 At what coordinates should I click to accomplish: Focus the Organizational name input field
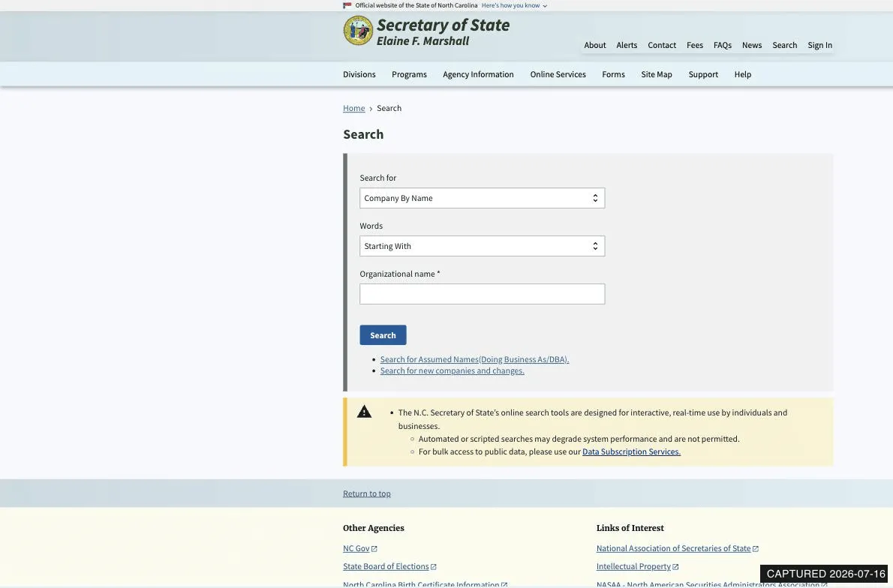point(482,294)
